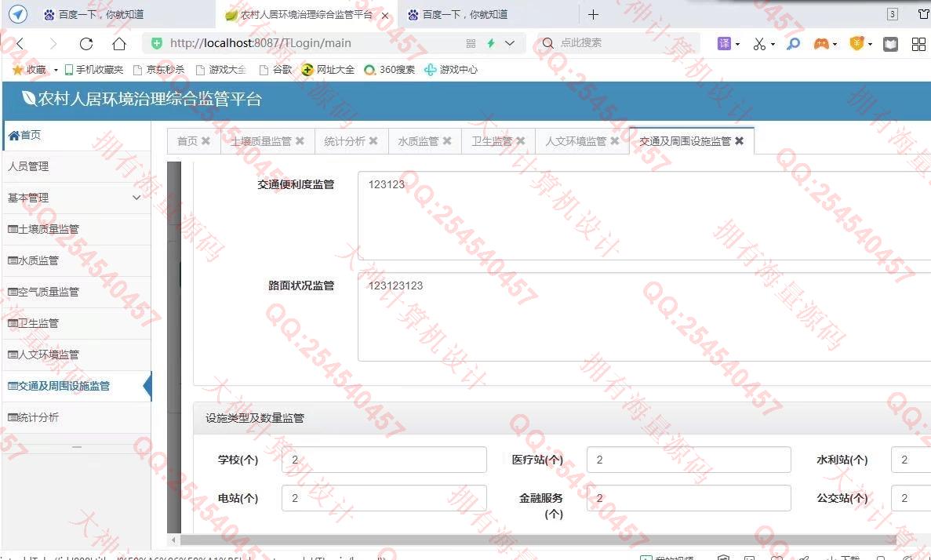
Task: Click the 电站(个) input field
Action: coord(384,498)
